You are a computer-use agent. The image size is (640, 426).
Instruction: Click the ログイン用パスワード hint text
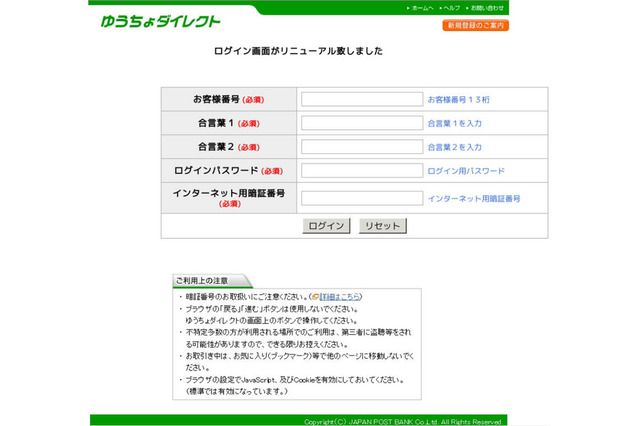[466, 171]
